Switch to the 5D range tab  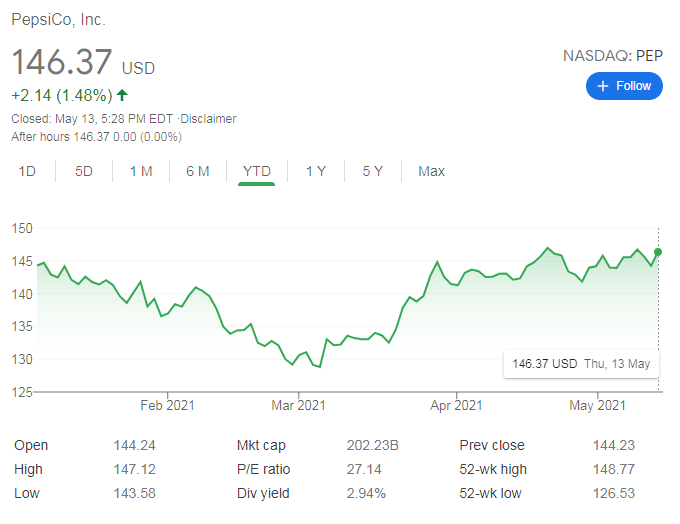[x=84, y=171]
